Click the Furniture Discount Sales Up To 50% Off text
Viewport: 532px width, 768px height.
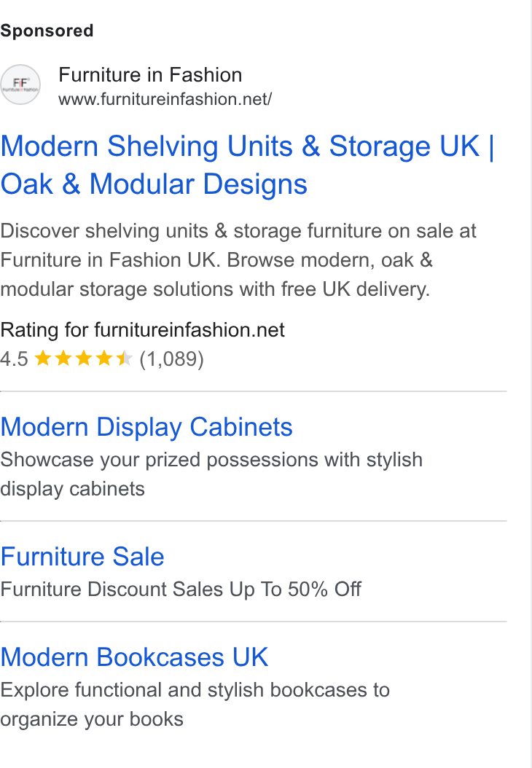tap(181, 589)
